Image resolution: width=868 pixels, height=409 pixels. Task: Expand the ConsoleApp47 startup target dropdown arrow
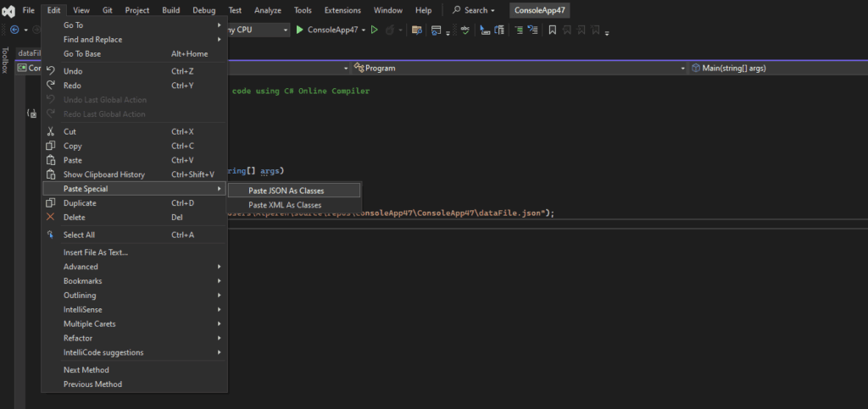[364, 30]
